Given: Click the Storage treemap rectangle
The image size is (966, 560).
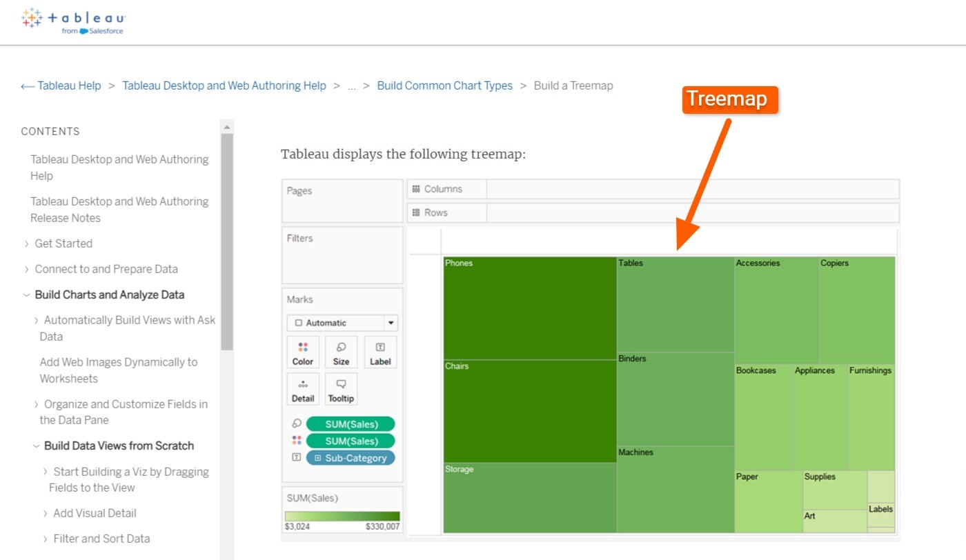Looking at the screenshot, I should (530, 498).
